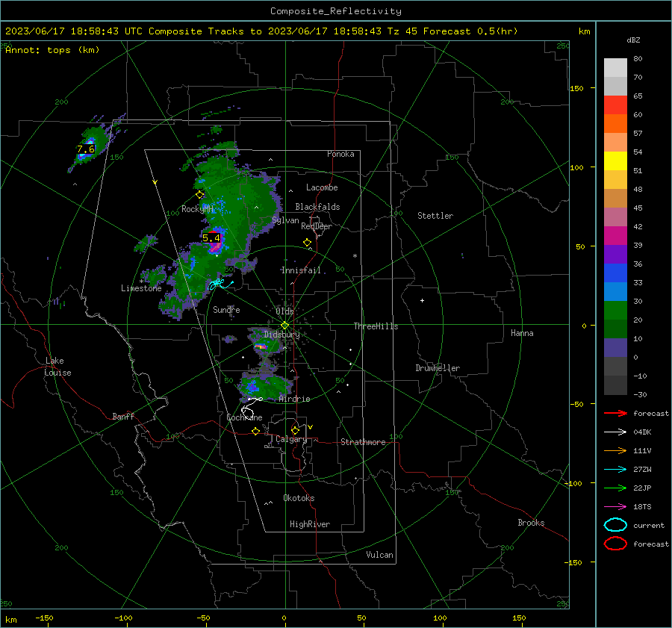
Task: Click the Drumheller city label
Action: (438, 368)
